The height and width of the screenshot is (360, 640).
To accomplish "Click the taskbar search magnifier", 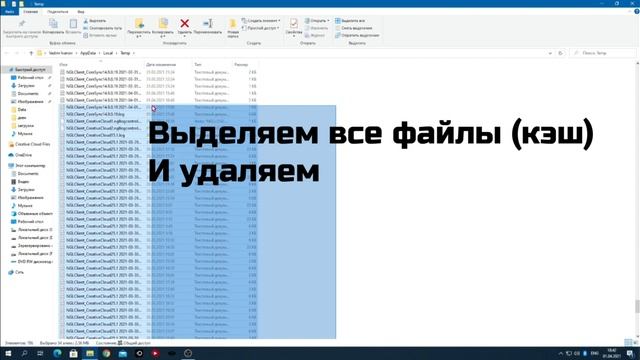I will pos(24,353).
